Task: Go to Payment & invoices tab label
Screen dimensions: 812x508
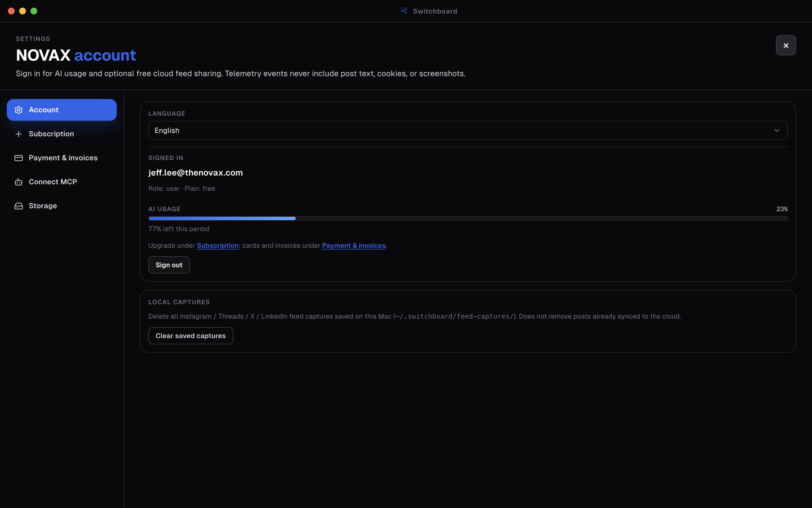Action: (63, 158)
